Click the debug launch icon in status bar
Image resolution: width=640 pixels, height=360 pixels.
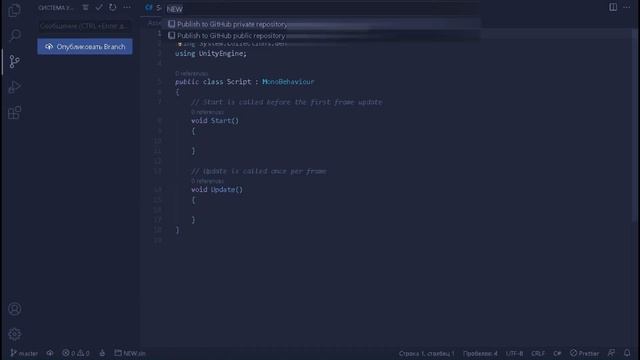102,353
